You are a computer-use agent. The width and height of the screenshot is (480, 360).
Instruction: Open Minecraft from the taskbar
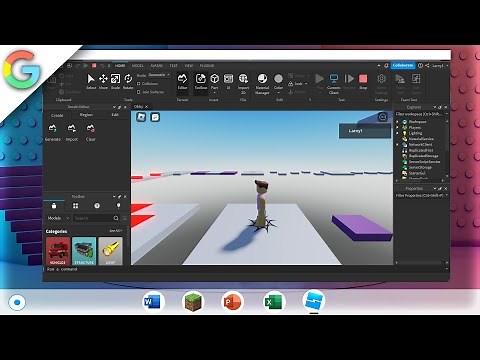click(193, 302)
